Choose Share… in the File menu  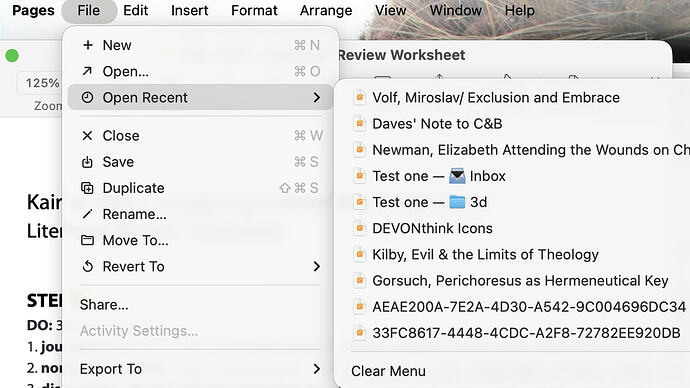click(x=201, y=304)
